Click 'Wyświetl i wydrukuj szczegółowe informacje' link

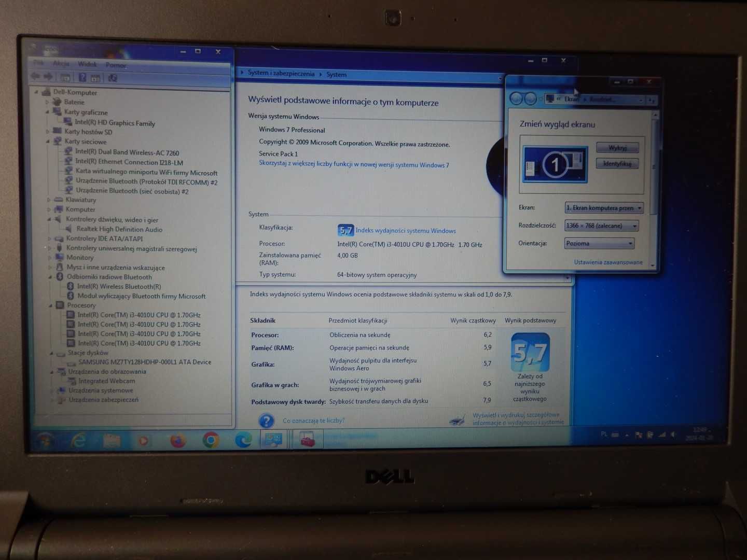(x=518, y=418)
